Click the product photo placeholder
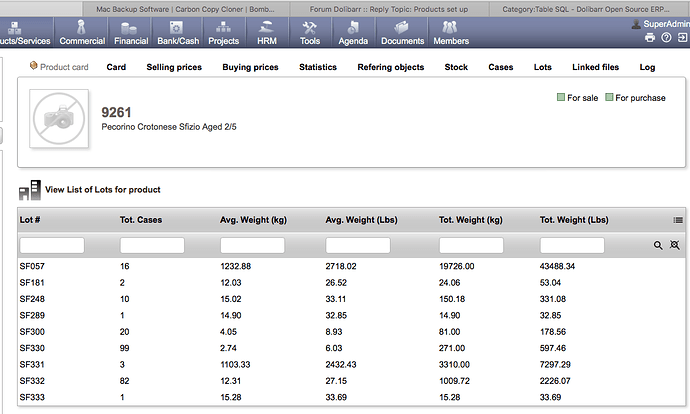 coord(59,118)
